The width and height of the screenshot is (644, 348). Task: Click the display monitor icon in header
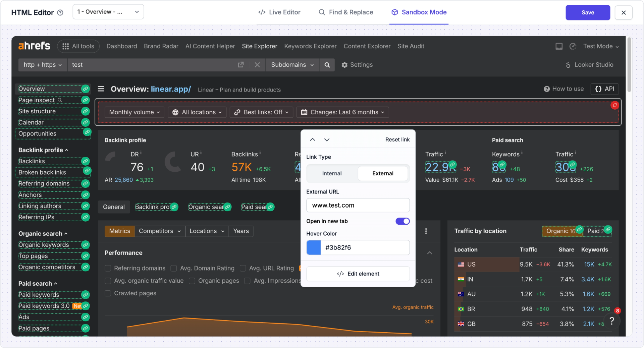pos(559,46)
